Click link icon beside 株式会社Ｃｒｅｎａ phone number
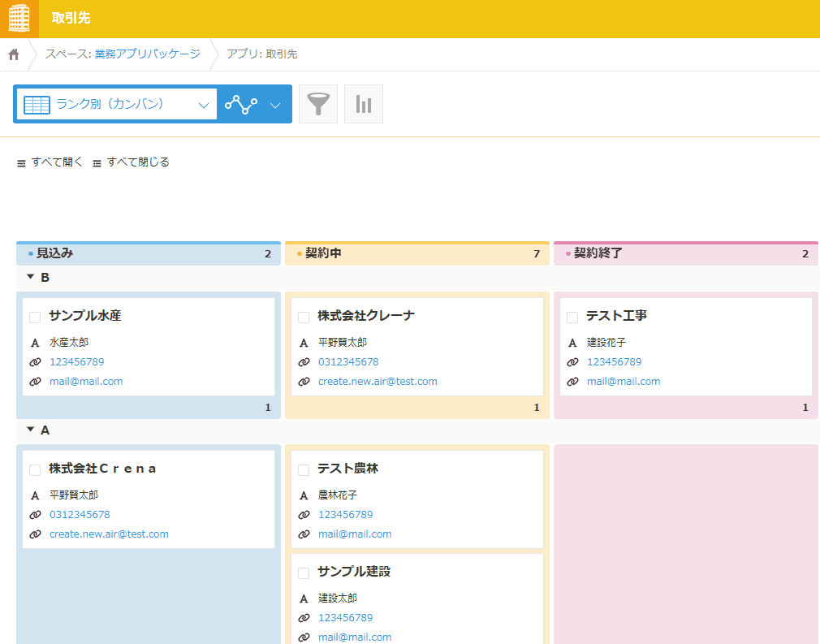The image size is (820, 644). (35, 515)
